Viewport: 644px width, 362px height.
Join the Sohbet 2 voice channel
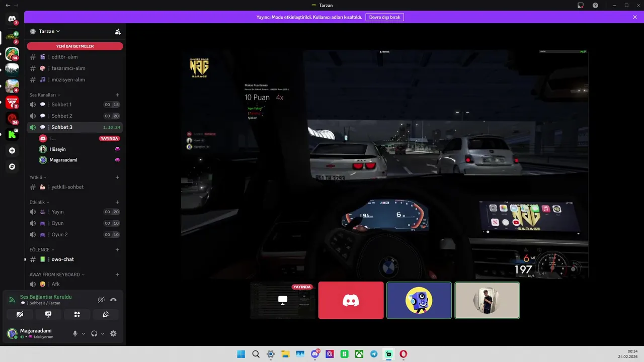tap(75, 116)
